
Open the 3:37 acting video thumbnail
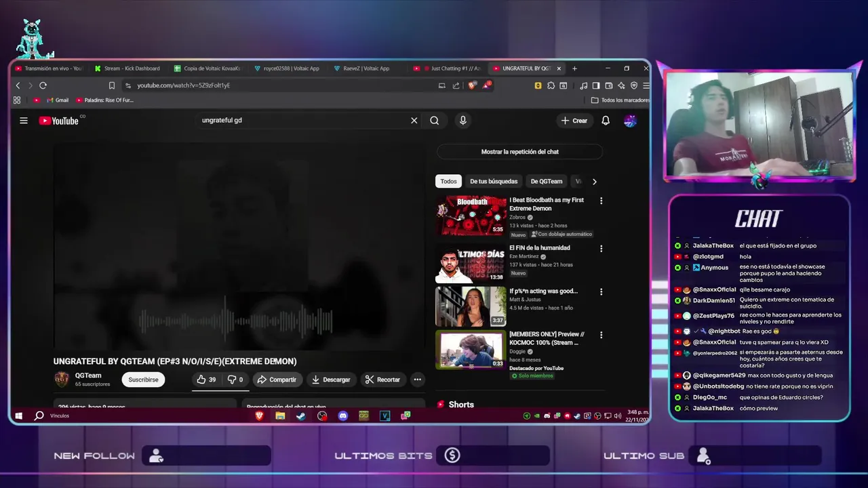tap(471, 306)
